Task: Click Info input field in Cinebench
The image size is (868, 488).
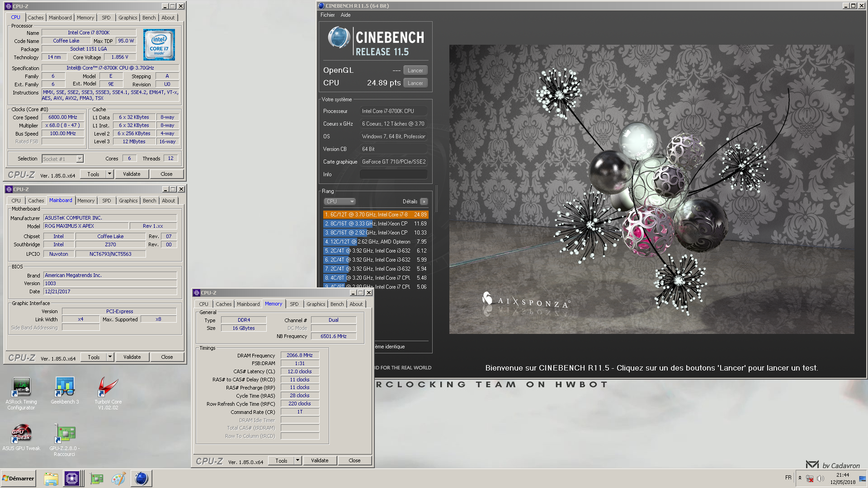Action: coord(393,174)
